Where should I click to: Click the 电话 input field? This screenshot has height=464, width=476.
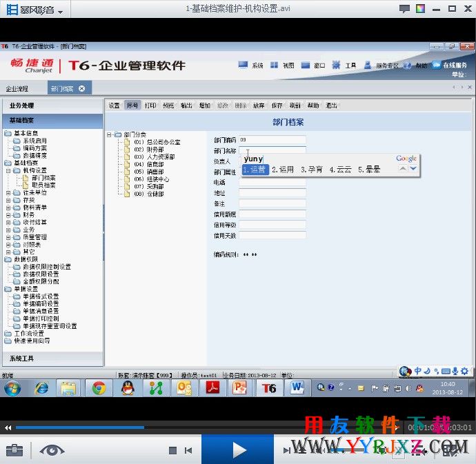[272, 183]
